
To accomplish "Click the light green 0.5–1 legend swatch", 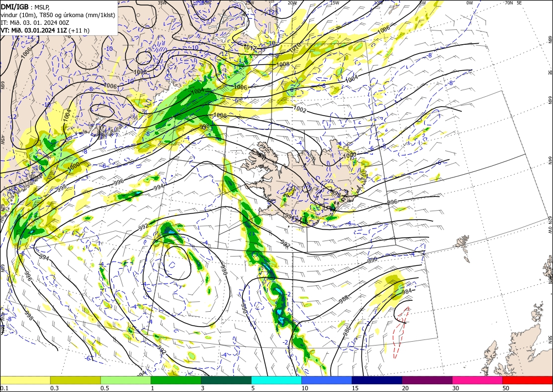I will 126,380.
